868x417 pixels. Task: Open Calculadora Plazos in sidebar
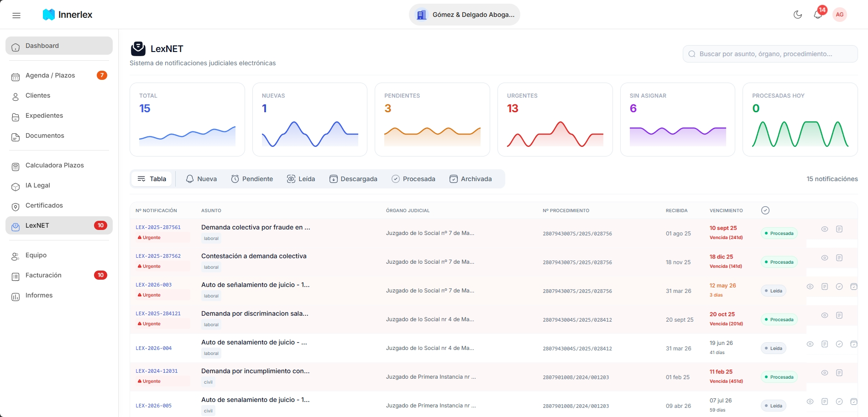pyautogui.click(x=59, y=165)
